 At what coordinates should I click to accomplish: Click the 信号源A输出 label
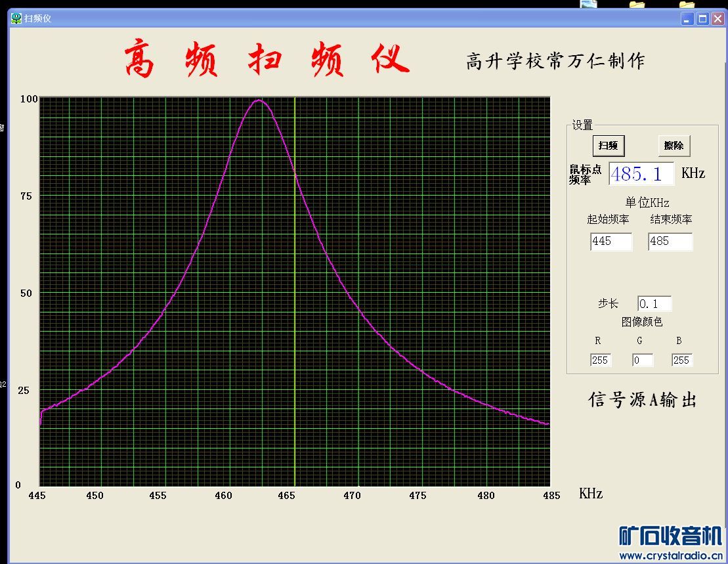pos(642,399)
